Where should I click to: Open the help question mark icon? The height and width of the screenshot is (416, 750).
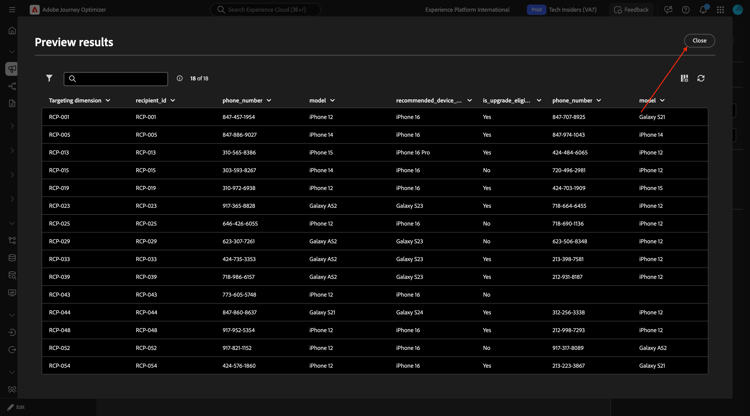[685, 10]
